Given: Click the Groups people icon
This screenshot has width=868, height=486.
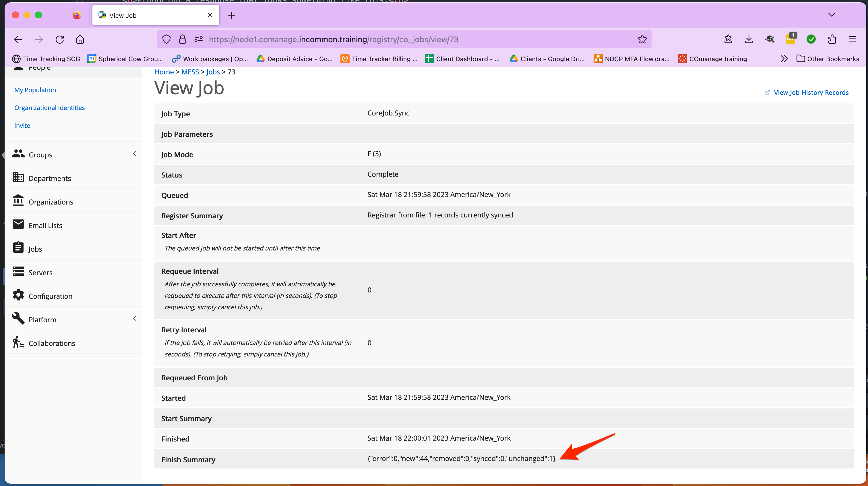Looking at the screenshot, I should [x=18, y=153].
